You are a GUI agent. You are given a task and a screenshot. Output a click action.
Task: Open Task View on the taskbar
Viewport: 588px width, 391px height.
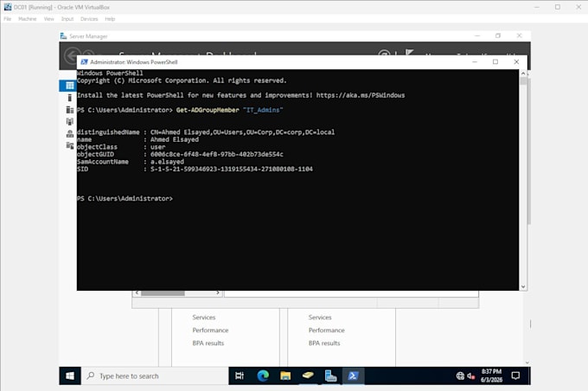240,375
